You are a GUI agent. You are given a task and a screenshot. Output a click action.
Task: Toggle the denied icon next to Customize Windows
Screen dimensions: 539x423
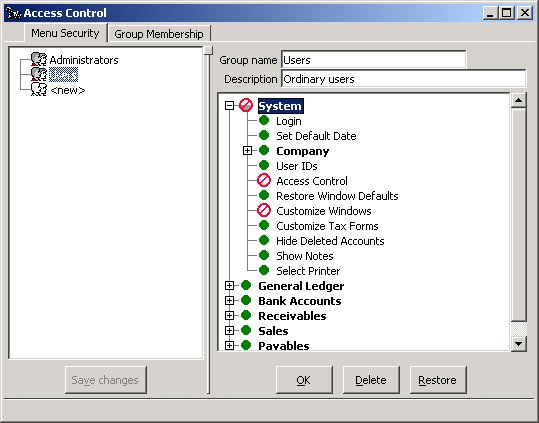click(x=264, y=211)
